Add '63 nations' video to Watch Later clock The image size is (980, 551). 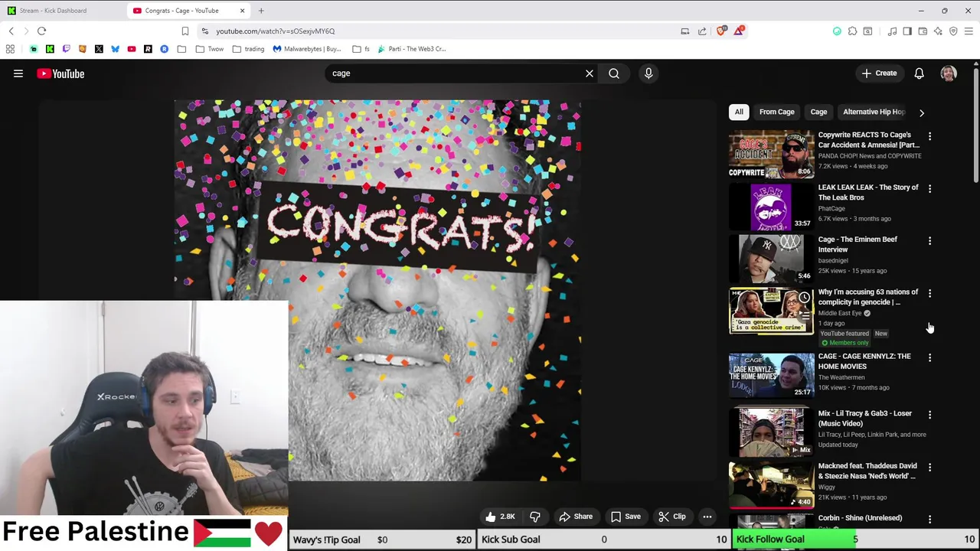click(x=804, y=297)
